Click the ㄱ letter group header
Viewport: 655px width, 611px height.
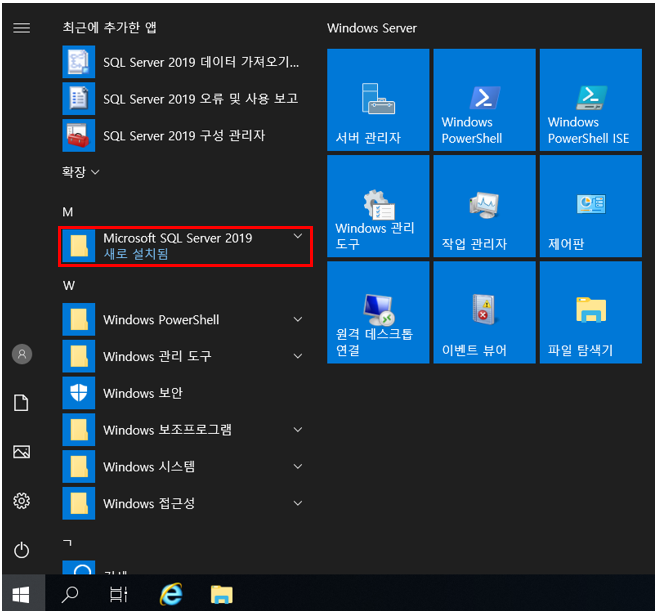67,543
